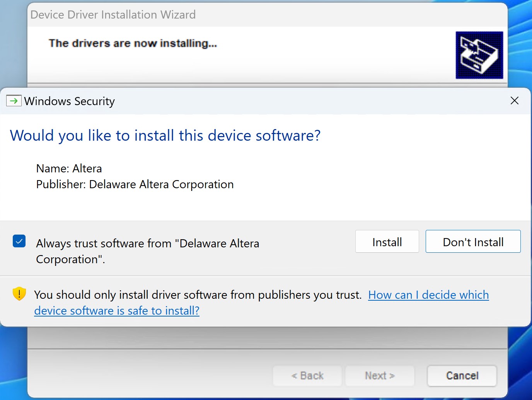Close the Windows Security dialog
The width and height of the screenshot is (532, 400).
click(515, 101)
